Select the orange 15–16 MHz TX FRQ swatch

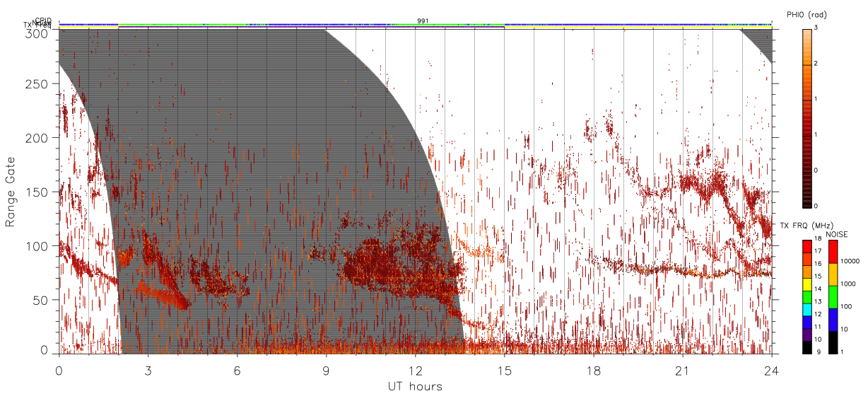[x=807, y=272]
